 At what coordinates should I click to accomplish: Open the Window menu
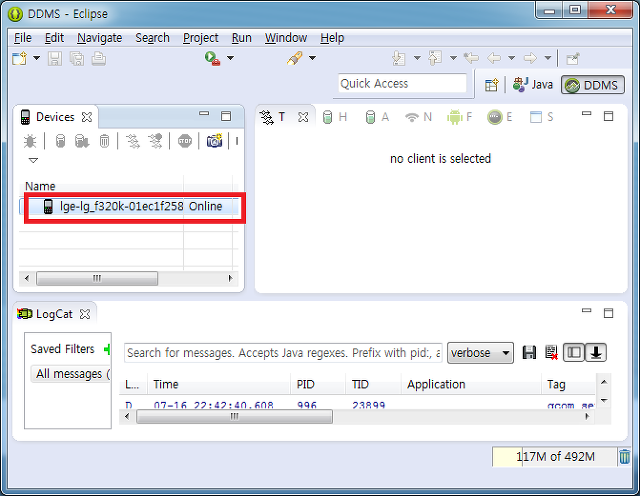[286, 38]
